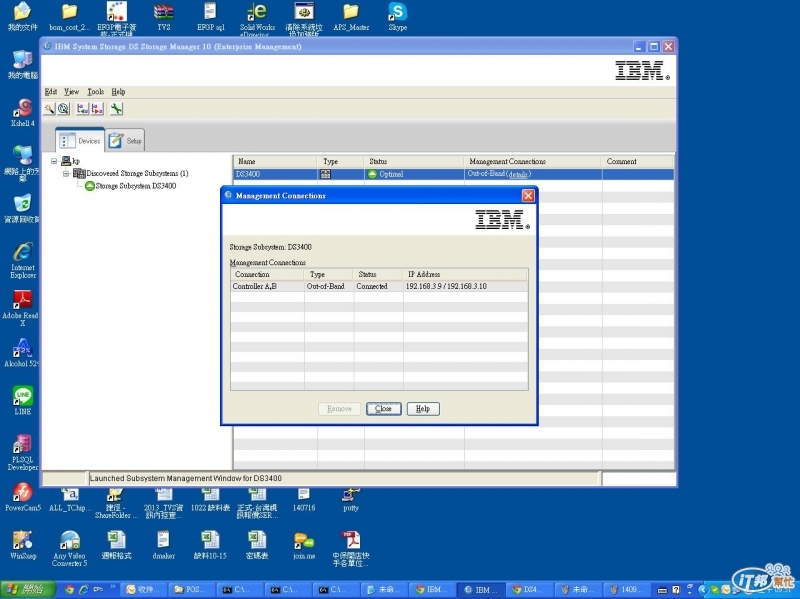This screenshot has height=599, width=800.
Task: Click the array type icon in DS3400 row
Action: tap(326, 174)
